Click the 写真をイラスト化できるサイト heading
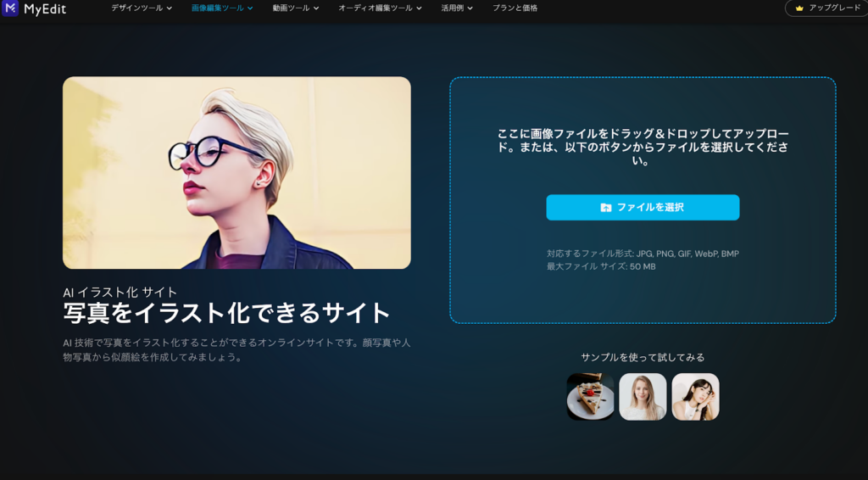868x480 pixels. [226, 313]
